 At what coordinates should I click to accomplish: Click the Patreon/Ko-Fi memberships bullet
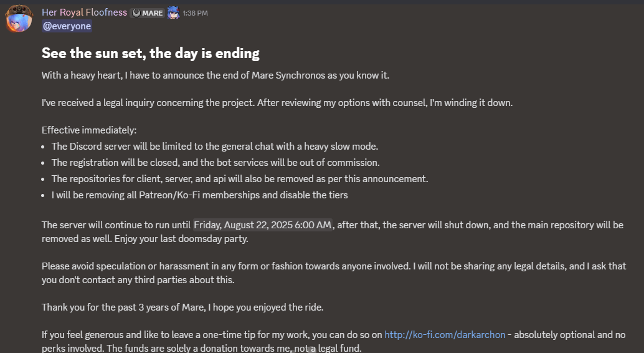point(199,195)
